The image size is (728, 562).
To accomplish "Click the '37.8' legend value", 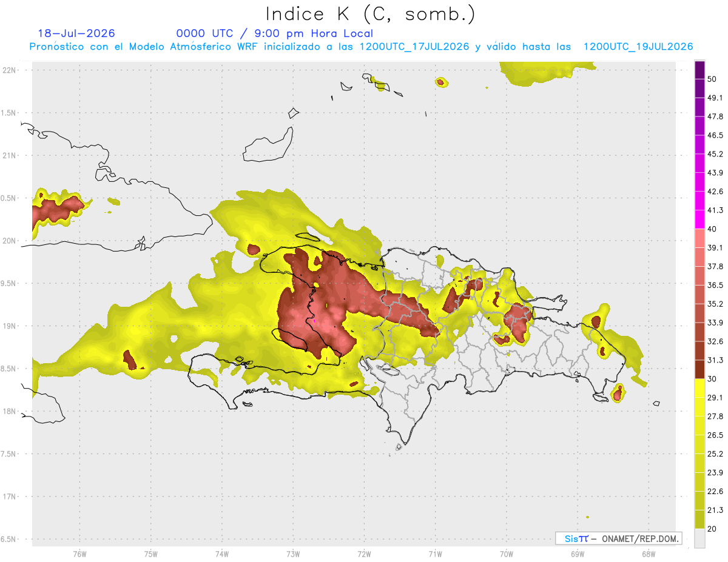I will point(715,266).
